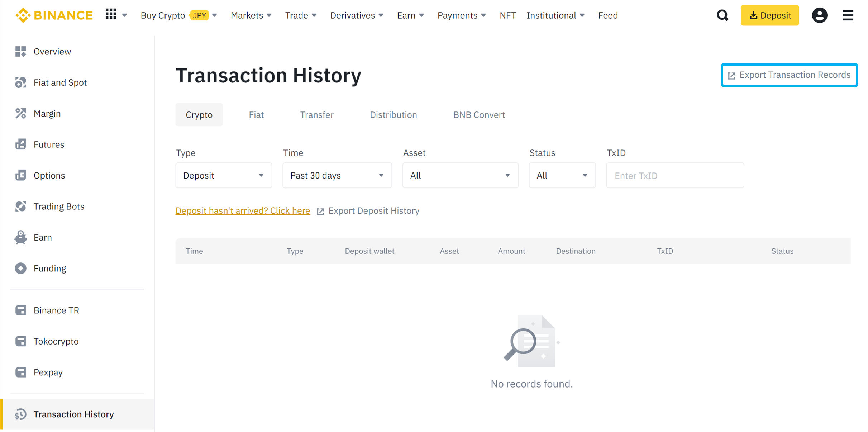Image resolution: width=868 pixels, height=432 pixels.
Task: Click Export Transaction Records button
Action: (789, 75)
